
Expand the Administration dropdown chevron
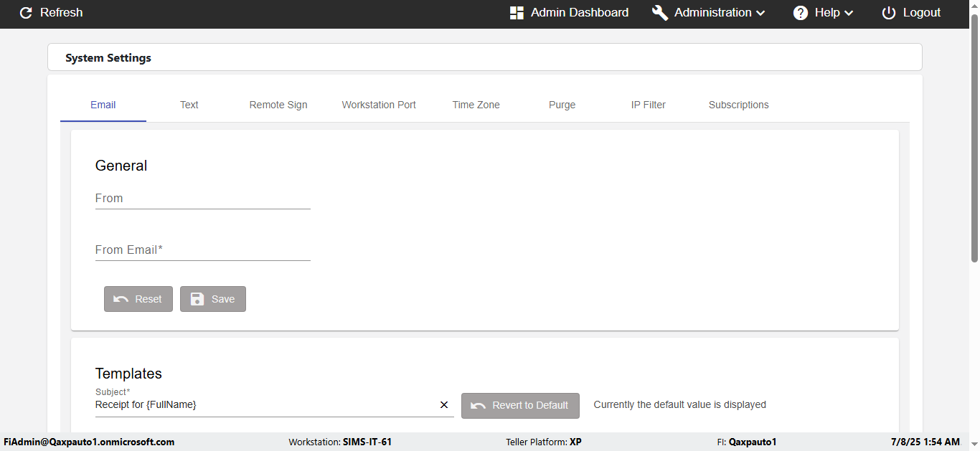click(761, 13)
